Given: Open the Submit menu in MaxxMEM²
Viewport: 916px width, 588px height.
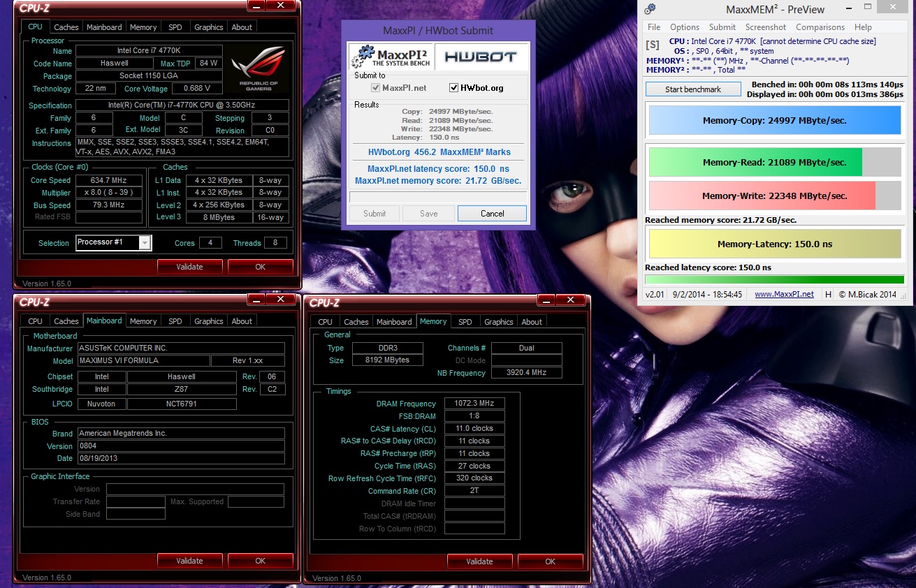Looking at the screenshot, I should click(722, 27).
